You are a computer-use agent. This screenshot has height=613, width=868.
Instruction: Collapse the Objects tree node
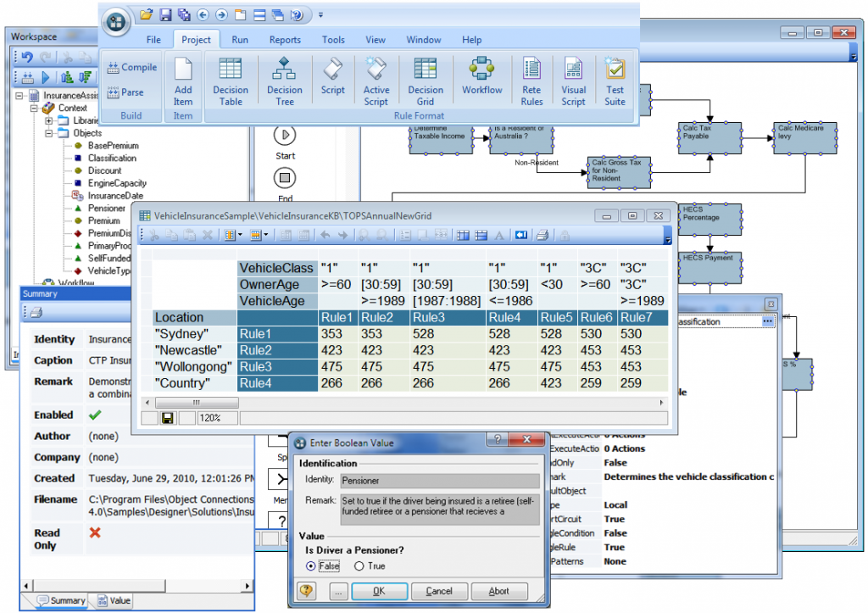48,133
